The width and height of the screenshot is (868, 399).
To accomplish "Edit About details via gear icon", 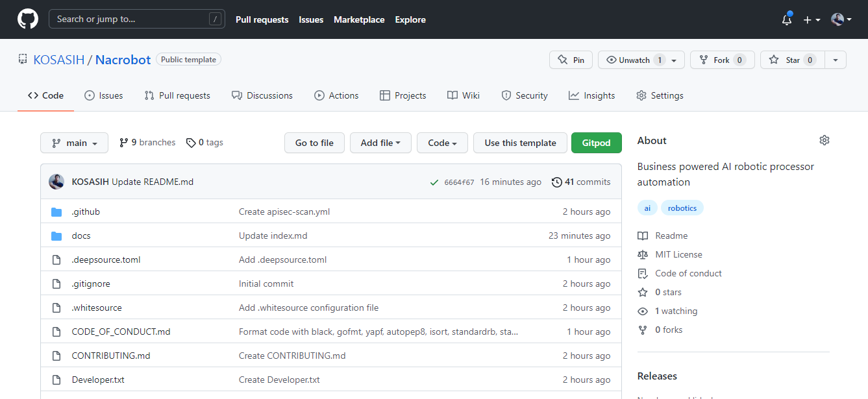I will click(x=825, y=140).
